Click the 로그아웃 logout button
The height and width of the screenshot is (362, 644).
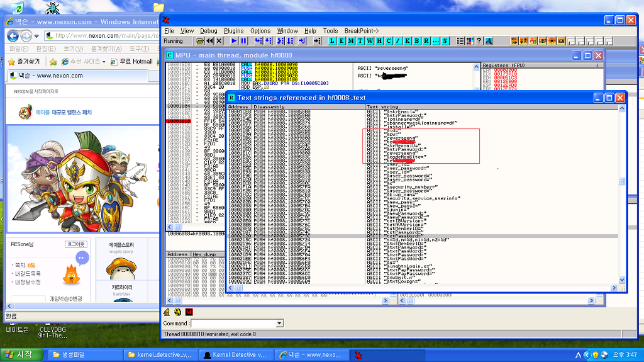75,244
